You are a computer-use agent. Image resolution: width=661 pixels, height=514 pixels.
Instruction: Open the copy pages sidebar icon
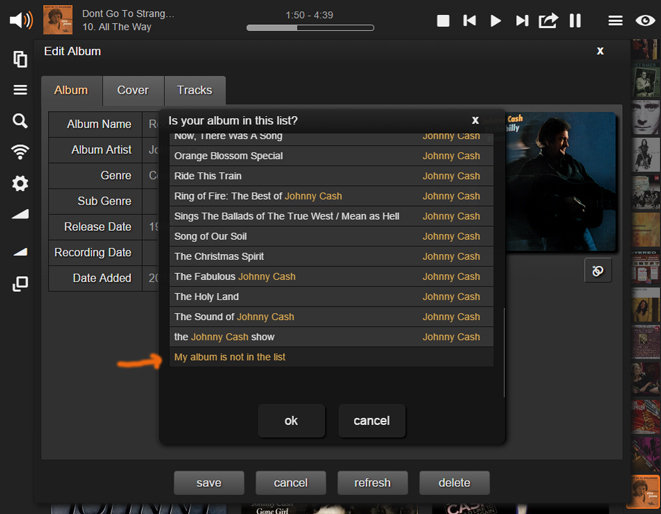pyautogui.click(x=20, y=59)
